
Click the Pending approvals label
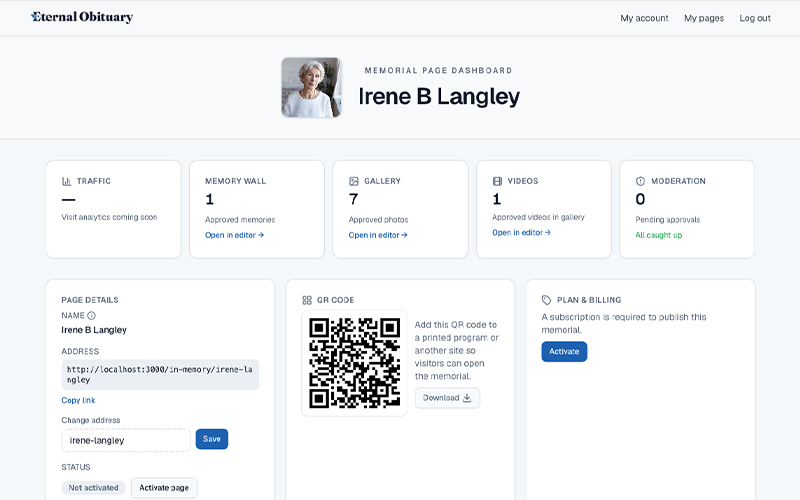[667, 220]
